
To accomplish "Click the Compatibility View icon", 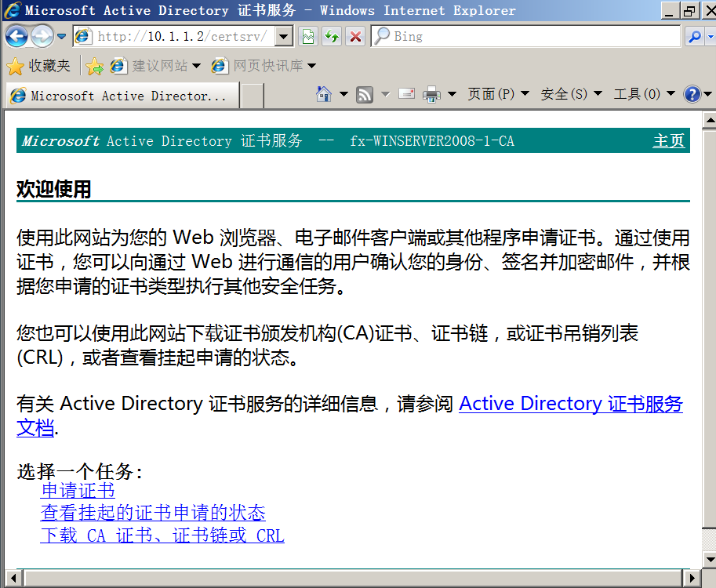I will 308,36.
